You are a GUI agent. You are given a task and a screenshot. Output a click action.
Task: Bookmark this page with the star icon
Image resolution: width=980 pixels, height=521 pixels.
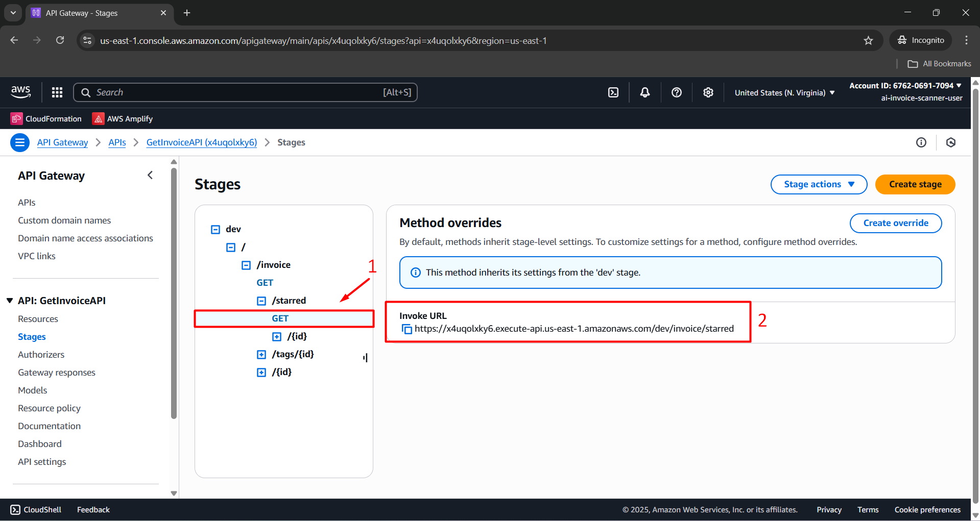(868, 40)
